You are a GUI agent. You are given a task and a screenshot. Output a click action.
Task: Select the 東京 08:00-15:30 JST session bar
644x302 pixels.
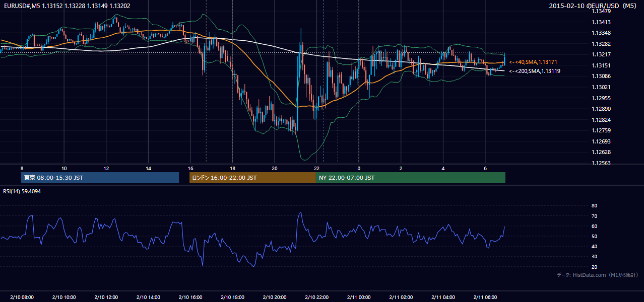pyautogui.click(x=100, y=178)
